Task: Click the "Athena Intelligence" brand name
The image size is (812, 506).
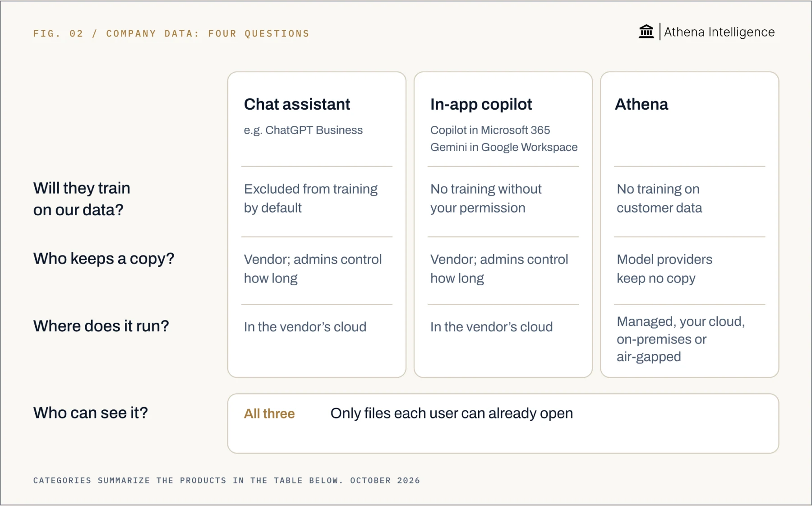Action: [719, 32]
